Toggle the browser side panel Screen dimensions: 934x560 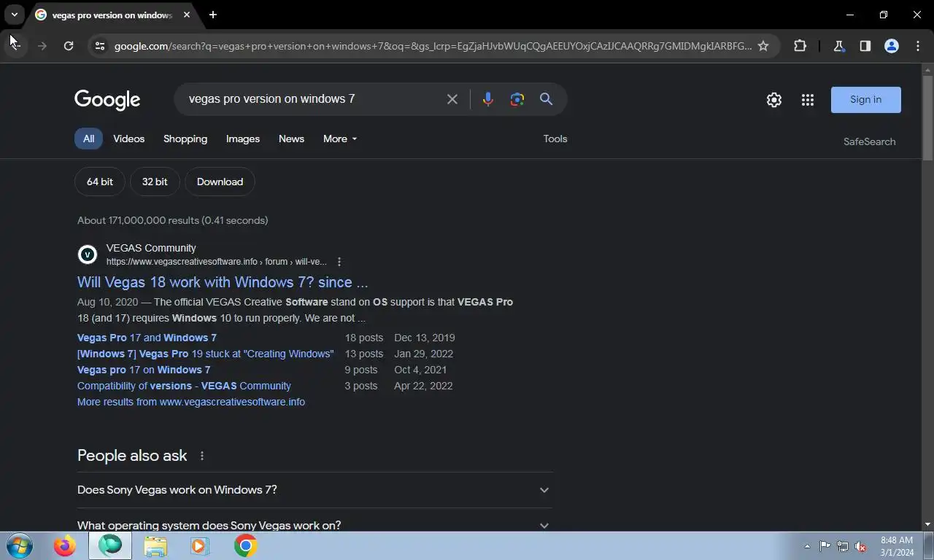pyautogui.click(x=865, y=46)
